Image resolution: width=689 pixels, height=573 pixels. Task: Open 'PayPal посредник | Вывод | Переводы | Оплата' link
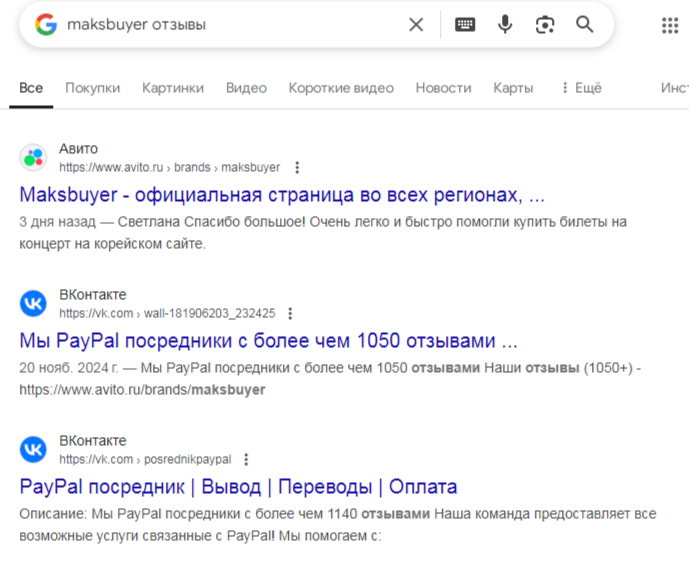238,486
